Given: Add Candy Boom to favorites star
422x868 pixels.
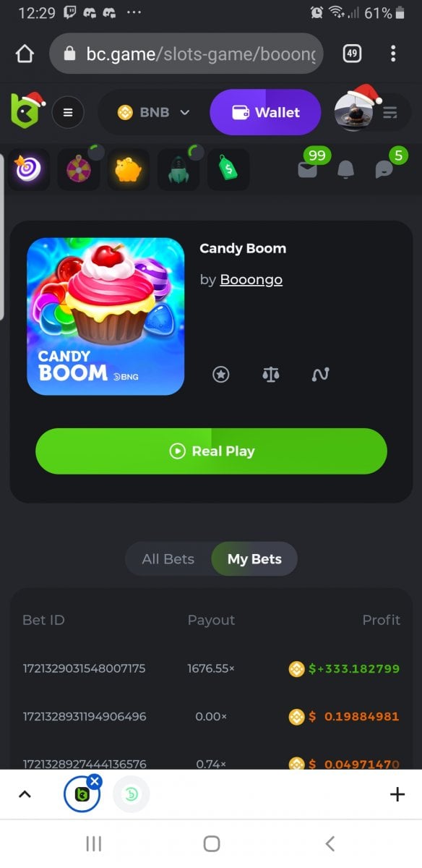Looking at the screenshot, I should point(221,374).
